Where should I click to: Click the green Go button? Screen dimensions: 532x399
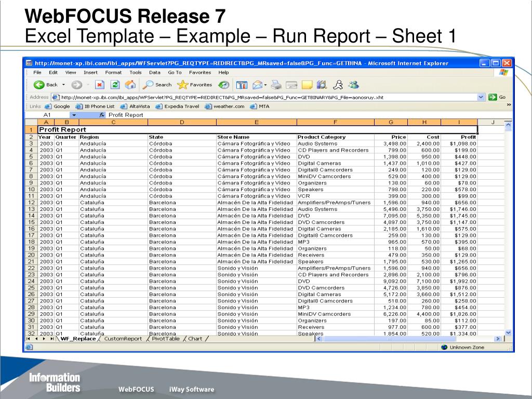point(497,97)
